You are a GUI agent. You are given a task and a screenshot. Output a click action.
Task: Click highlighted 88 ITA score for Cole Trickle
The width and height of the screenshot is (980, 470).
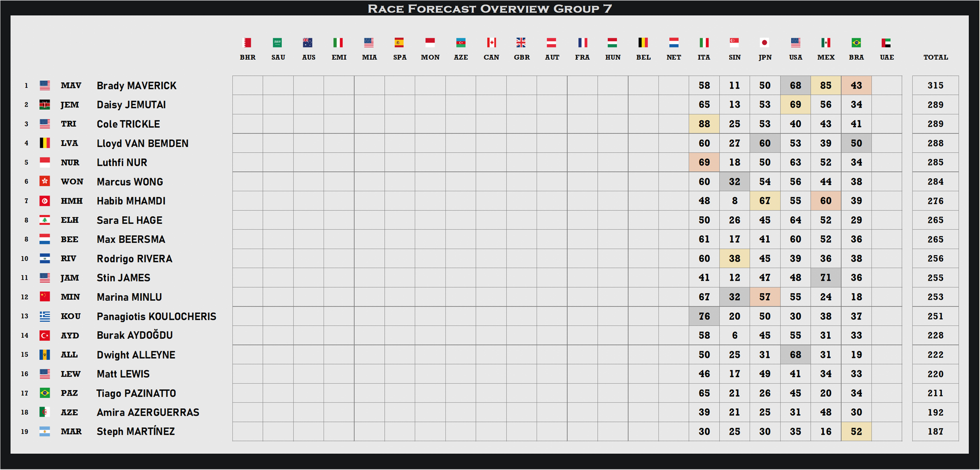pyautogui.click(x=704, y=124)
